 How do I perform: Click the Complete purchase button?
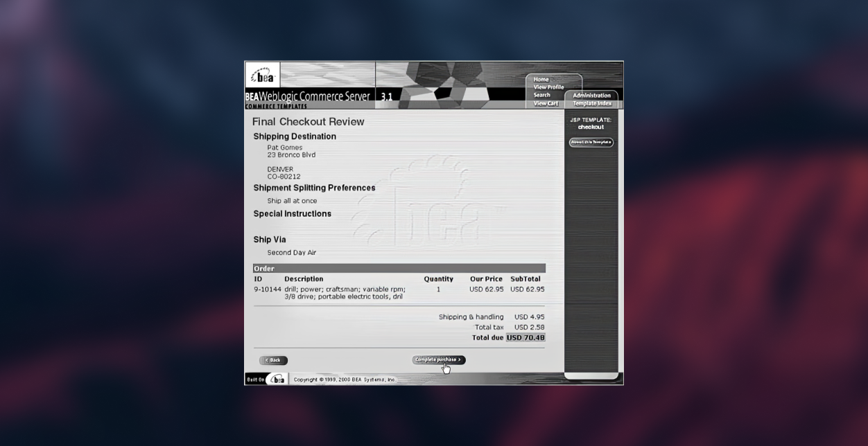point(438,360)
